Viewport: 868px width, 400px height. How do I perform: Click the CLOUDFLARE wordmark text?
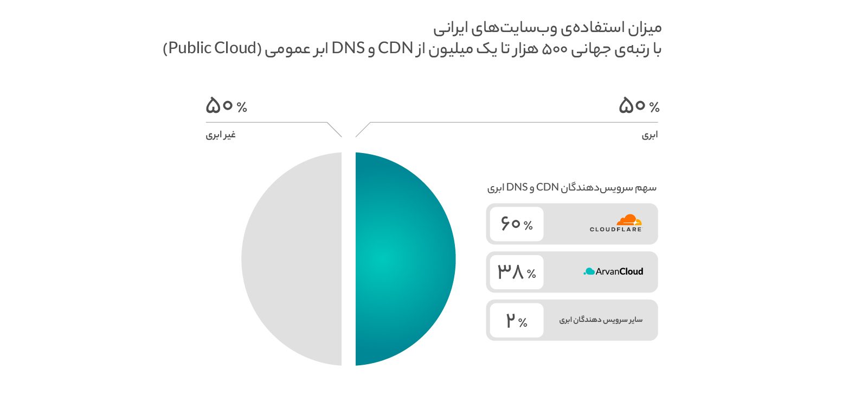(615, 230)
